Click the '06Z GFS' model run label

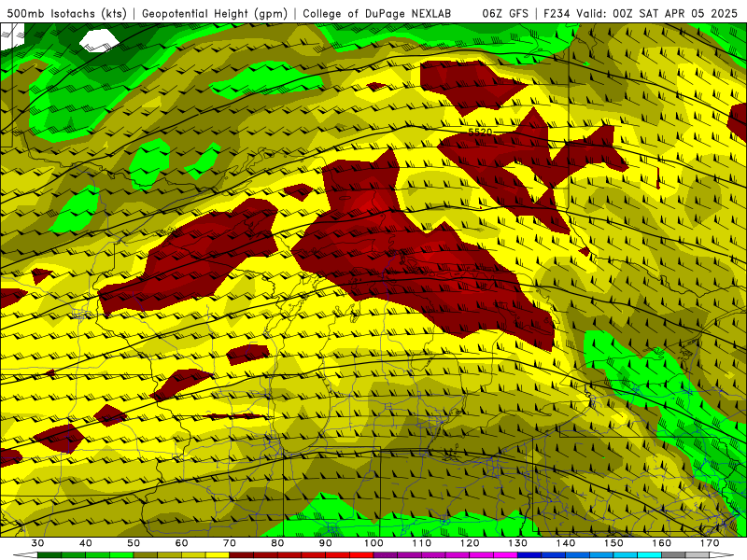(505, 13)
